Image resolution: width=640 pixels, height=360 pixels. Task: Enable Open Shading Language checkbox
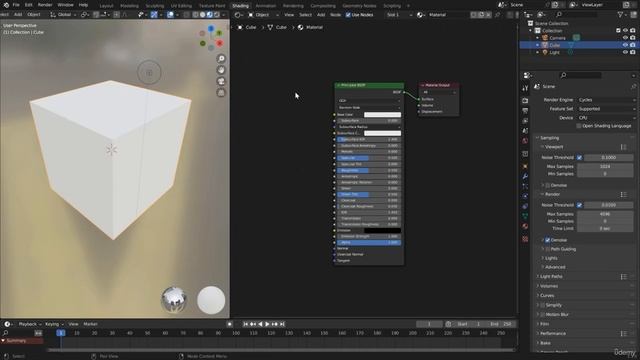578,126
